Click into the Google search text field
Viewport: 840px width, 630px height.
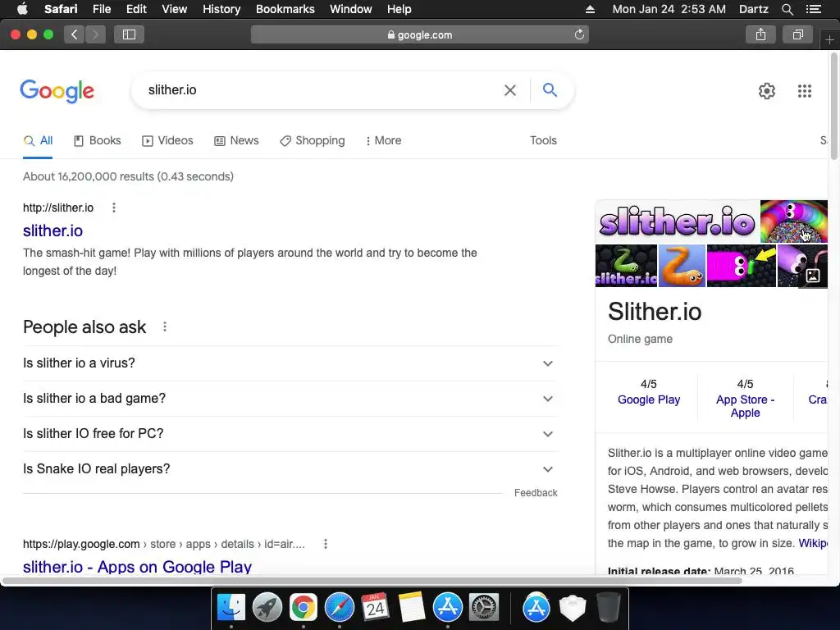coord(322,90)
